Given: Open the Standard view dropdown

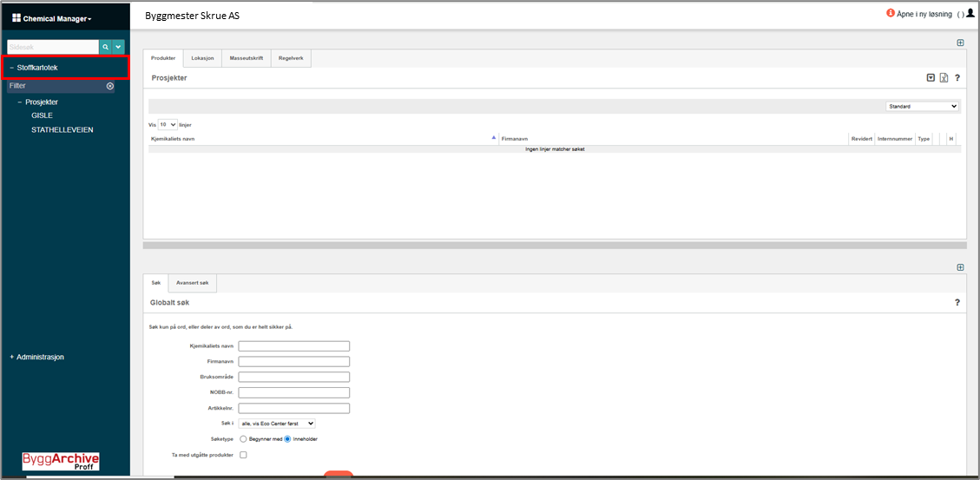Looking at the screenshot, I should tap(922, 107).
